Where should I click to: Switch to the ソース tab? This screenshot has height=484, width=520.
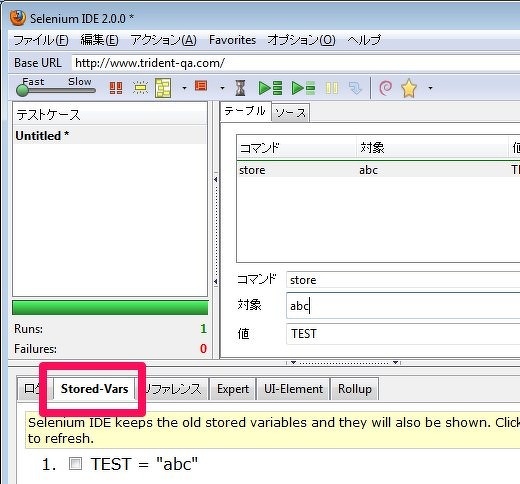pyautogui.click(x=291, y=113)
